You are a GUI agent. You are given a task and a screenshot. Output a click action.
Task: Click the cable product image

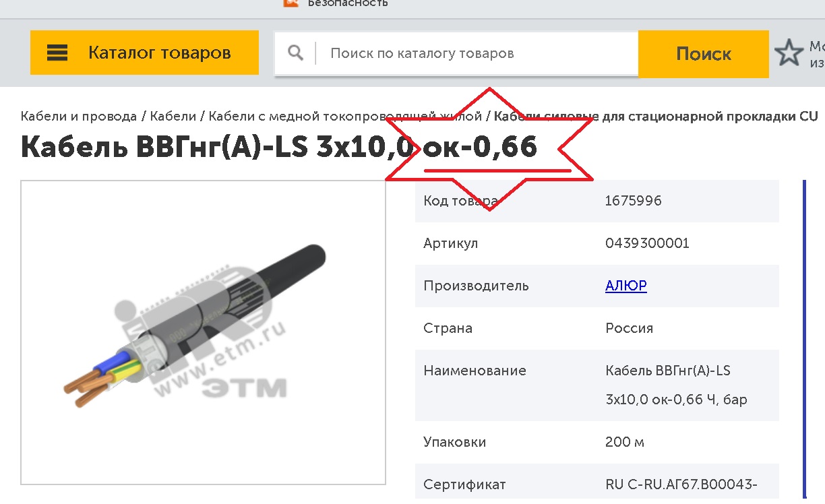pyautogui.click(x=203, y=332)
